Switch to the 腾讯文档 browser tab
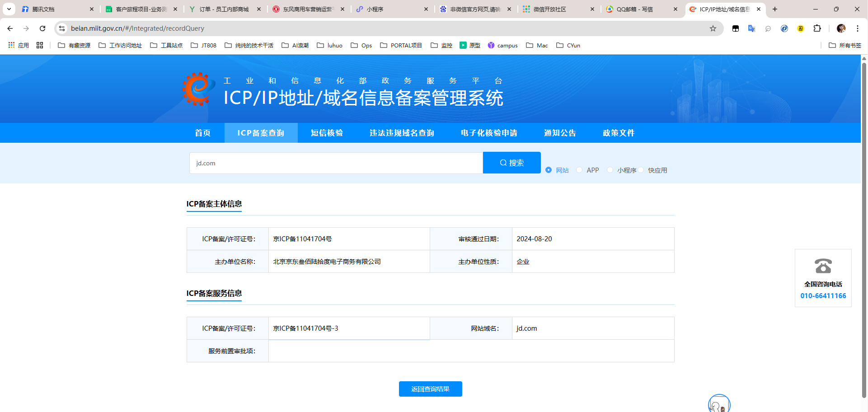The width and height of the screenshot is (868, 412). pos(57,9)
